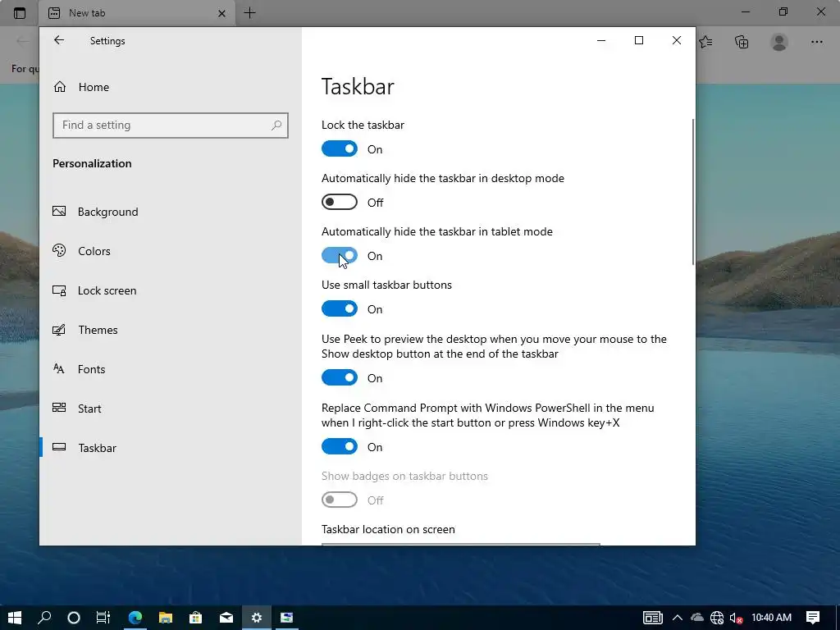Go back using the Settings back arrow
Screen dimensions: 840x630
[x=59, y=40]
